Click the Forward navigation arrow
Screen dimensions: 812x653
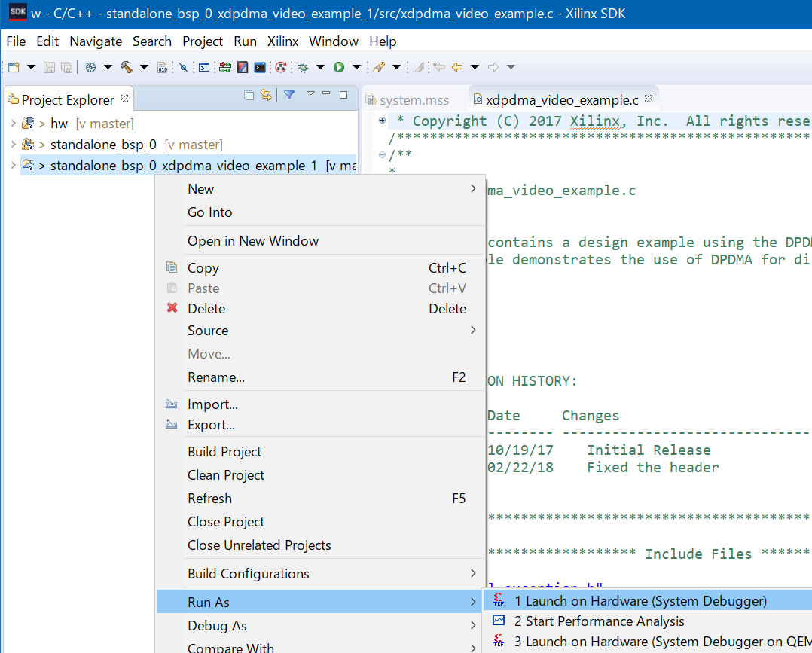click(493, 67)
